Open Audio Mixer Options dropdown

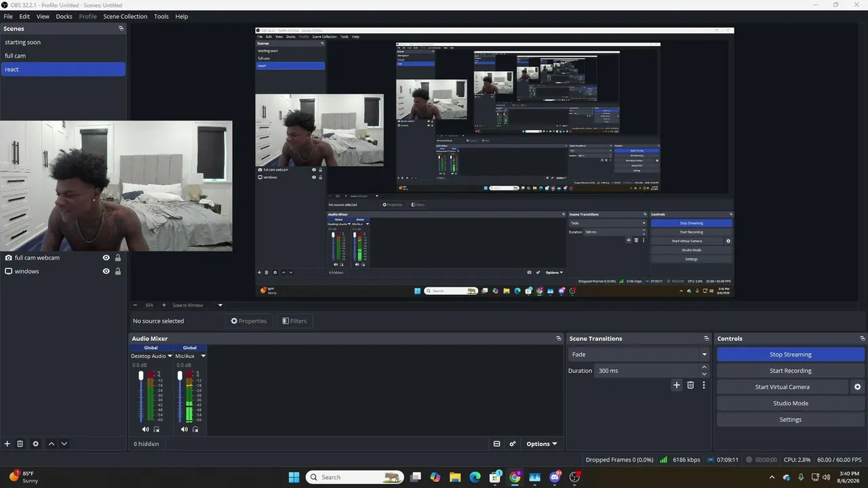pos(542,444)
